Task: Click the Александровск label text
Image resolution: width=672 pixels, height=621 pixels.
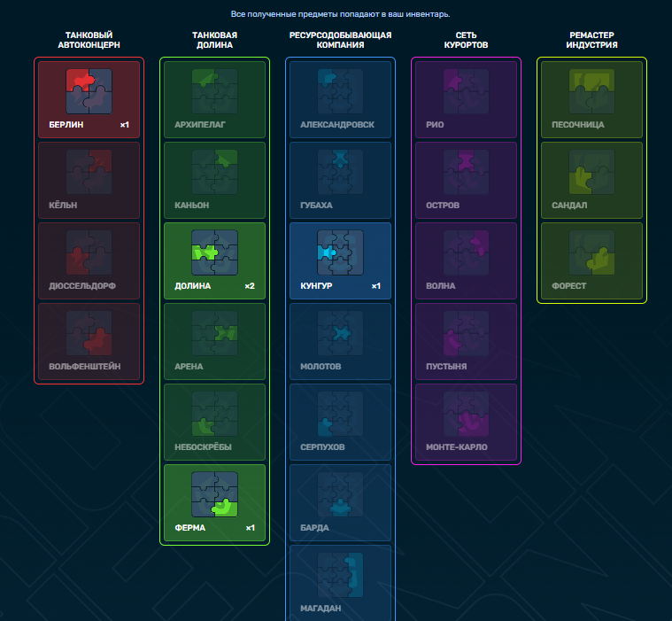Action: (x=337, y=125)
